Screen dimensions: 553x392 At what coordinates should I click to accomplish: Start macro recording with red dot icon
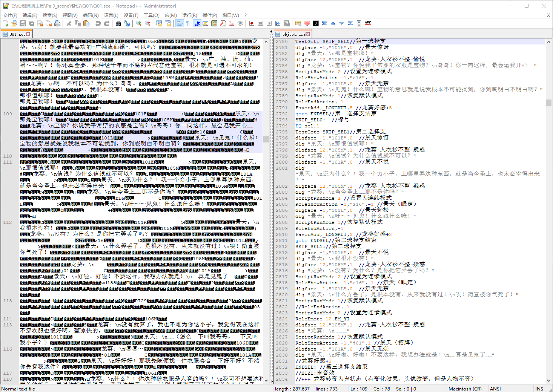[x=252, y=23]
